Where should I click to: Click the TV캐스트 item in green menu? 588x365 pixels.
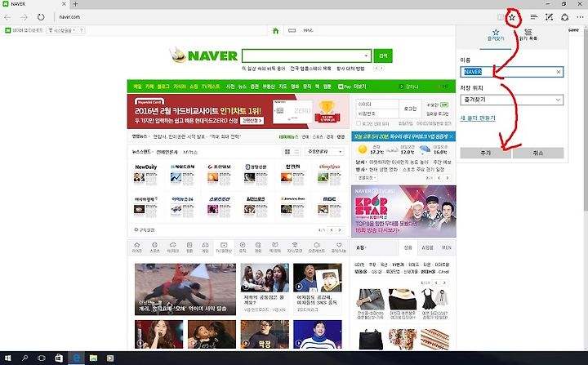pos(211,87)
